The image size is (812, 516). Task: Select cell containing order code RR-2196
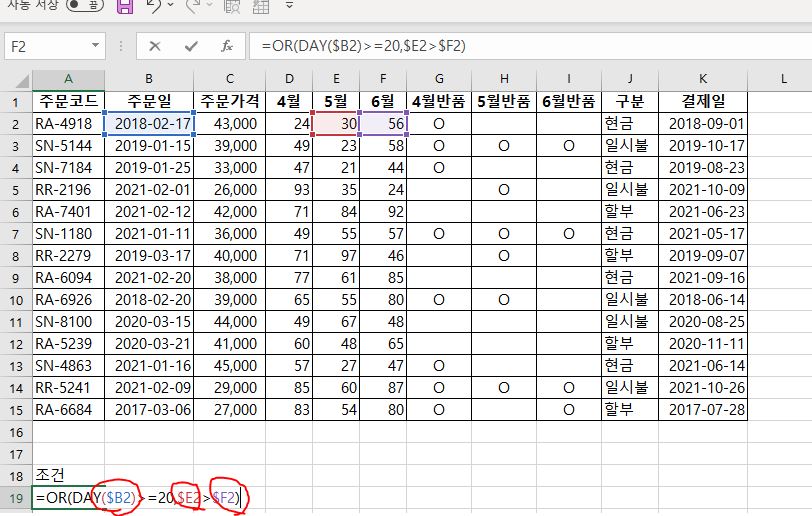click(67, 188)
